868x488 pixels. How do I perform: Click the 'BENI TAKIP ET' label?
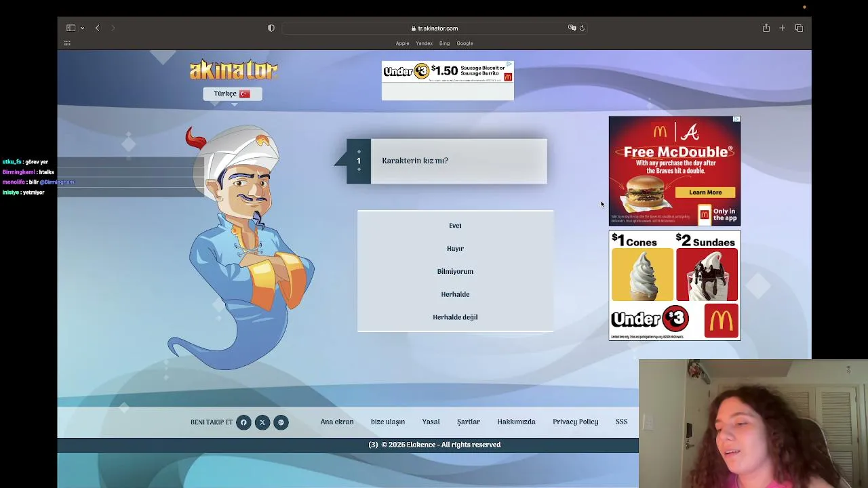212,422
